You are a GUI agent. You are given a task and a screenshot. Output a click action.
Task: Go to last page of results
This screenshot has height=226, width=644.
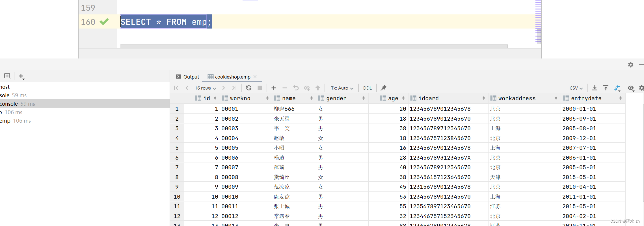point(234,88)
